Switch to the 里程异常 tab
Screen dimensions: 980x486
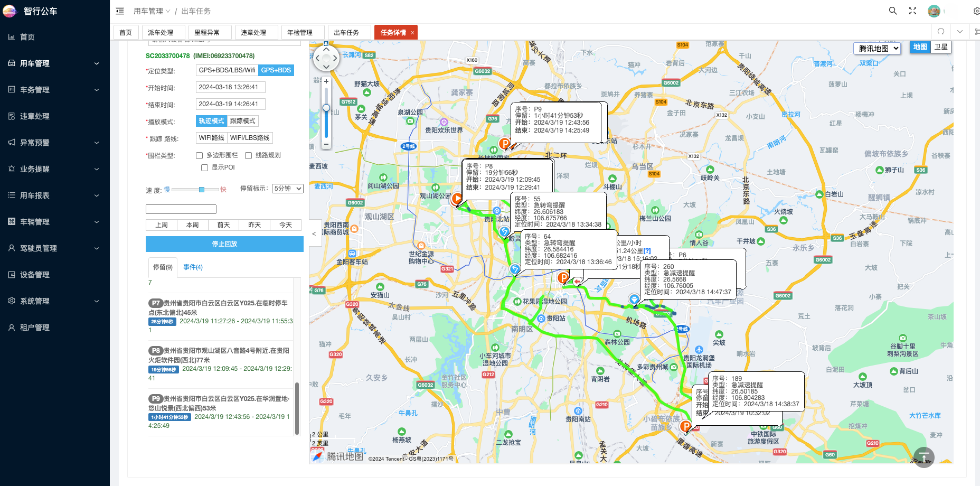pos(210,32)
